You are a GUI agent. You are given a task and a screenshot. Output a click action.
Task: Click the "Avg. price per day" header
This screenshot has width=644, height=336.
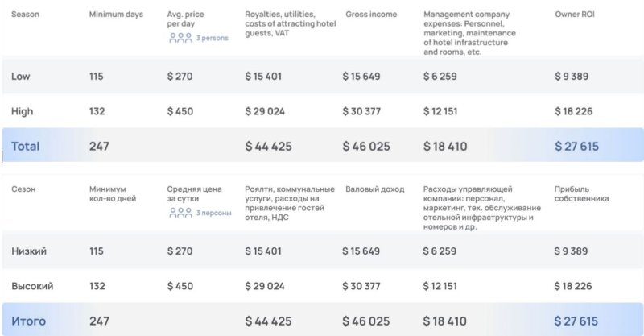pos(187,19)
